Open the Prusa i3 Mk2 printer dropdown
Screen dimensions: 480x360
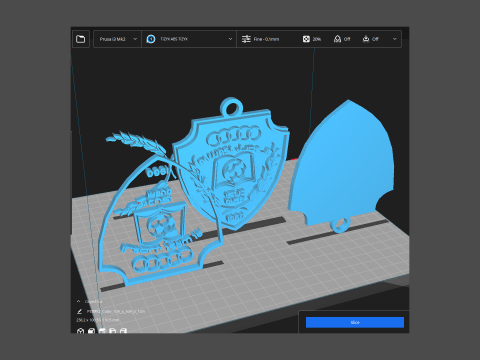(x=117, y=39)
